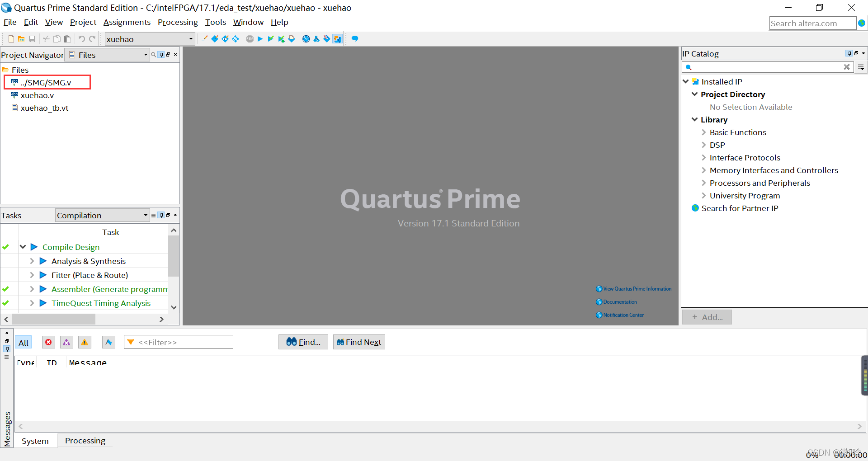Toggle the Project Navigator pin button
Screen dimensions: 868x461
coord(161,55)
